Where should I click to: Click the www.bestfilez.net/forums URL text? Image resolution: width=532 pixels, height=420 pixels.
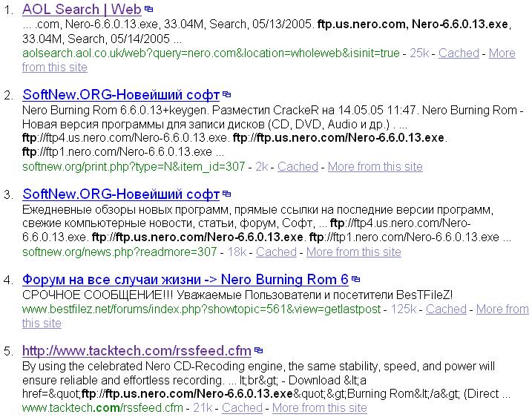click(x=202, y=309)
